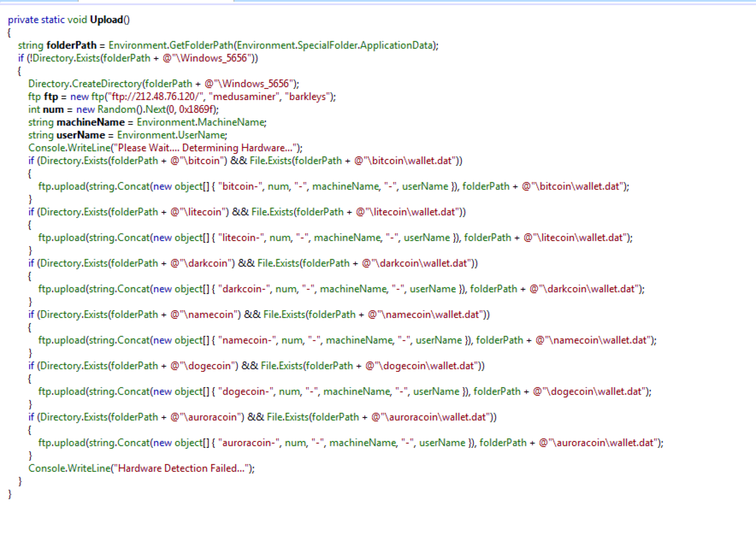756x541 pixels.
Task: Open the Environment.GetFolderPath method reference
Action: [x=171, y=45]
